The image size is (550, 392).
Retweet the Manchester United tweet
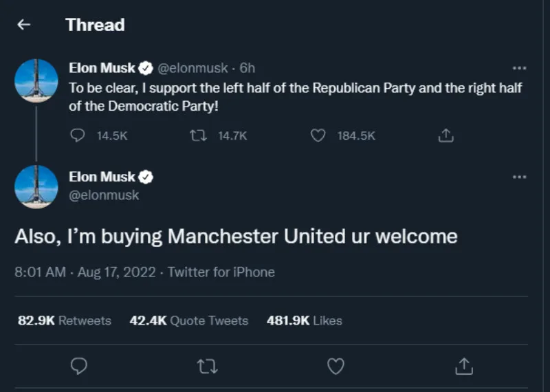207,365
